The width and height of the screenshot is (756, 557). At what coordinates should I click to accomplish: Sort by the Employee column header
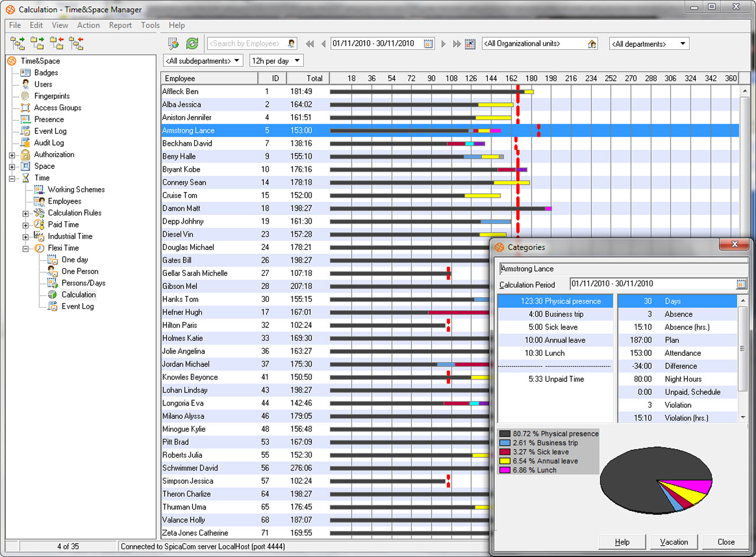(x=210, y=78)
